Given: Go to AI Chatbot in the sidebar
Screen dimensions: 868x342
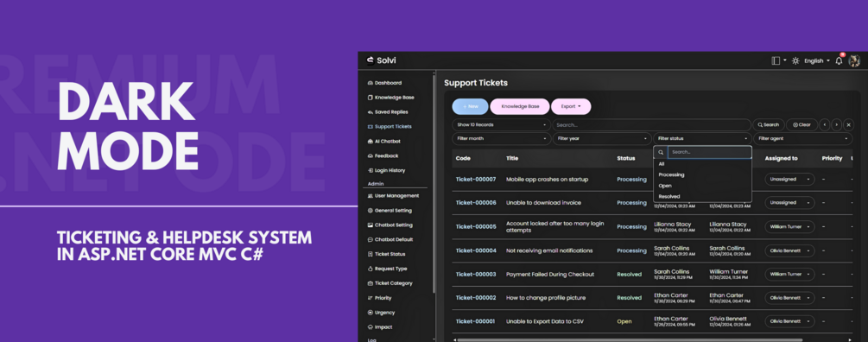Looking at the screenshot, I should (388, 141).
